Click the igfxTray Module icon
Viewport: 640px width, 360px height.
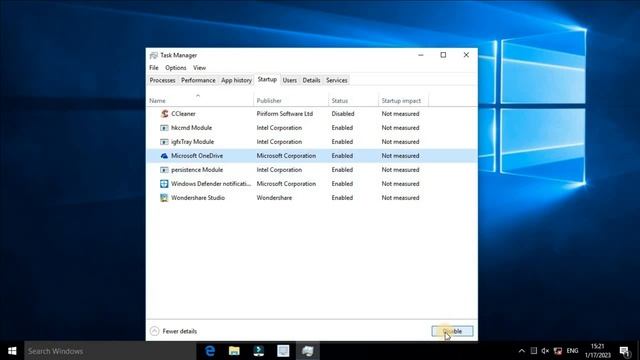coord(164,142)
